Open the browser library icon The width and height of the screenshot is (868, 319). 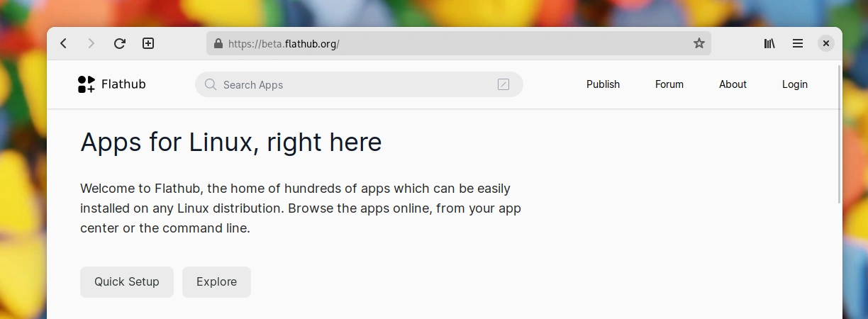(x=769, y=43)
